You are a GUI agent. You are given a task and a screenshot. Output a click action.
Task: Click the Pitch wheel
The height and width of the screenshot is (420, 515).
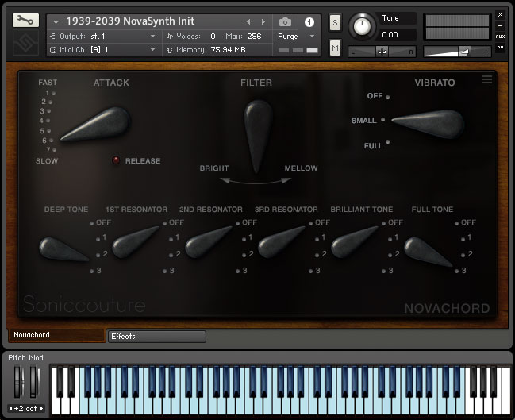tap(19, 382)
